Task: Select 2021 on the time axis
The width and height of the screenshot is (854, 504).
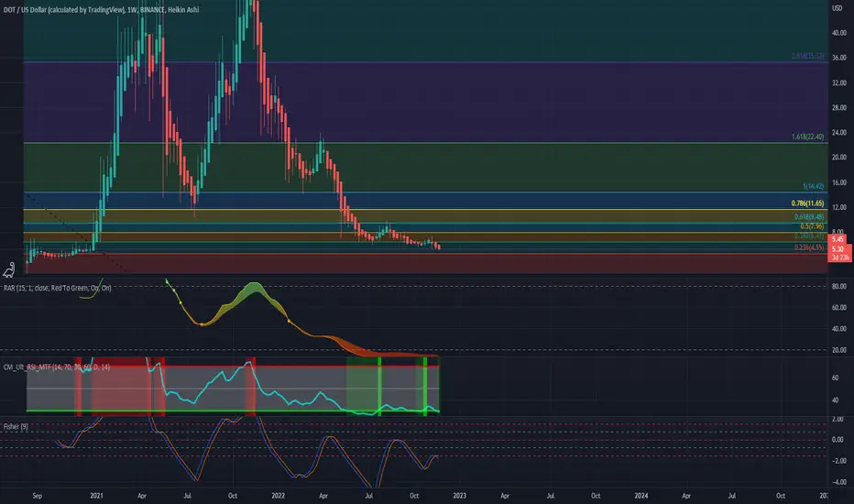Action: [x=96, y=496]
